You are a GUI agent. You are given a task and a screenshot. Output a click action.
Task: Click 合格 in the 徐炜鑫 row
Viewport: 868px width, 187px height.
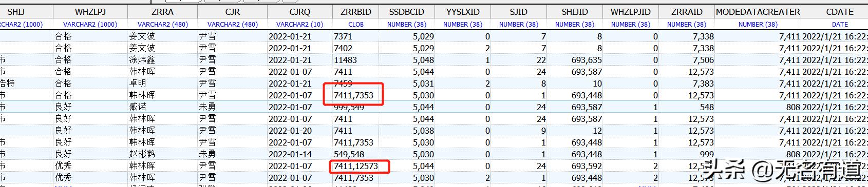click(64, 60)
